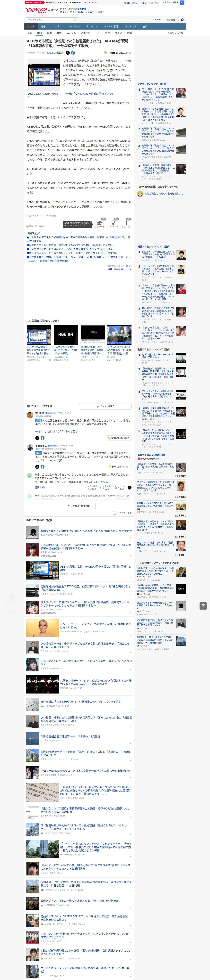This screenshot has width=210, height=980.
Task: Click 弁護士ドットコムニュース source link by headline
Action: click(117, 53)
